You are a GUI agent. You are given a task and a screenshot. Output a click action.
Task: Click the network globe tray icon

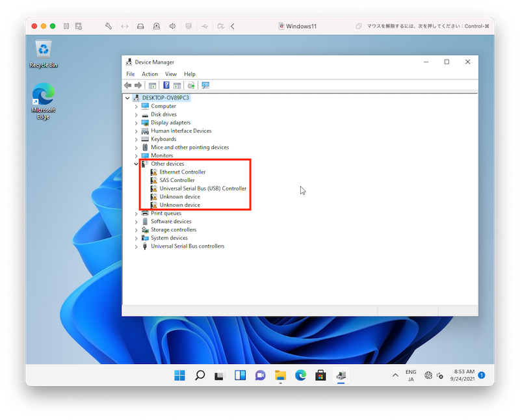[x=428, y=375]
